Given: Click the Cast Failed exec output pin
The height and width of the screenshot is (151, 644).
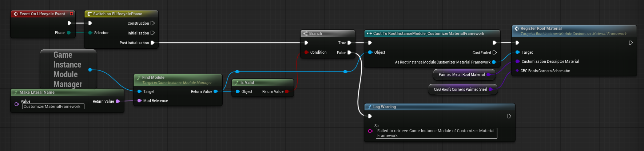Looking at the screenshot, I should point(494,53).
